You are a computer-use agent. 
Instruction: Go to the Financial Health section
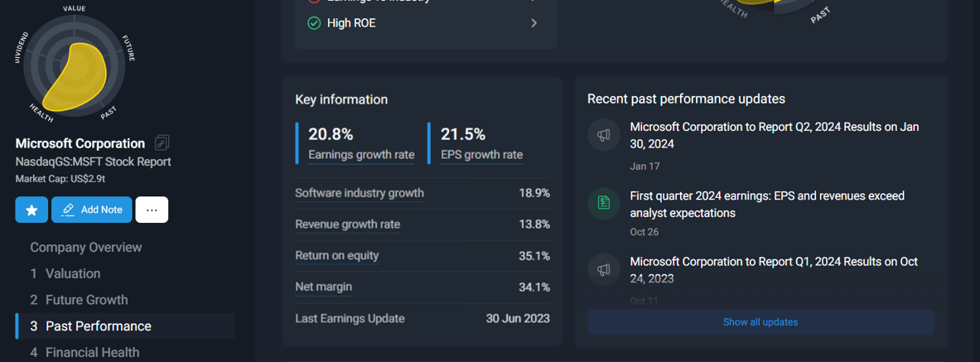point(84,352)
